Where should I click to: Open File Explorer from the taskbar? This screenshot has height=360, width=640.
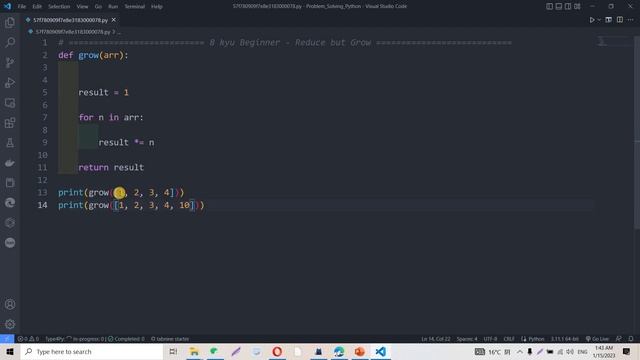point(194,351)
